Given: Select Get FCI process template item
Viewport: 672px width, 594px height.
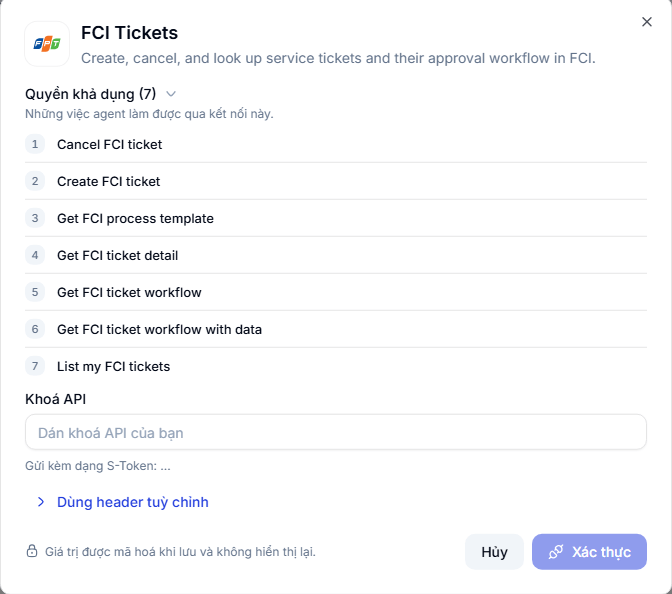Looking at the screenshot, I should click(336, 218).
